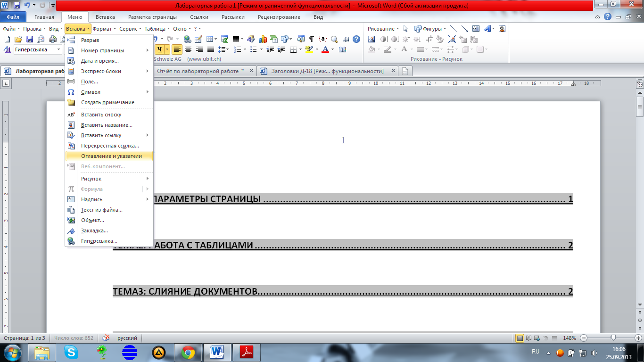Open the blue Help question mark in toolbar
Viewport: 644px width, 362px height.
coord(356,39)
